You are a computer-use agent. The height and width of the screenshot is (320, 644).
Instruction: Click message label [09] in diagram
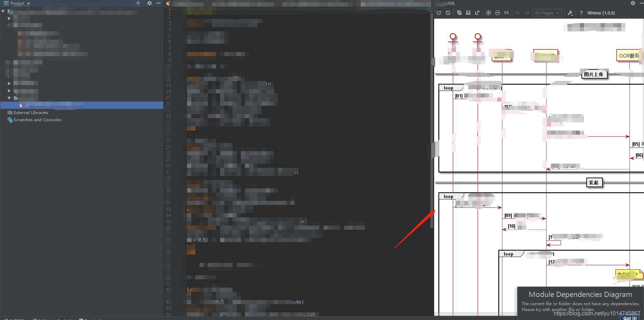[508, 215]
